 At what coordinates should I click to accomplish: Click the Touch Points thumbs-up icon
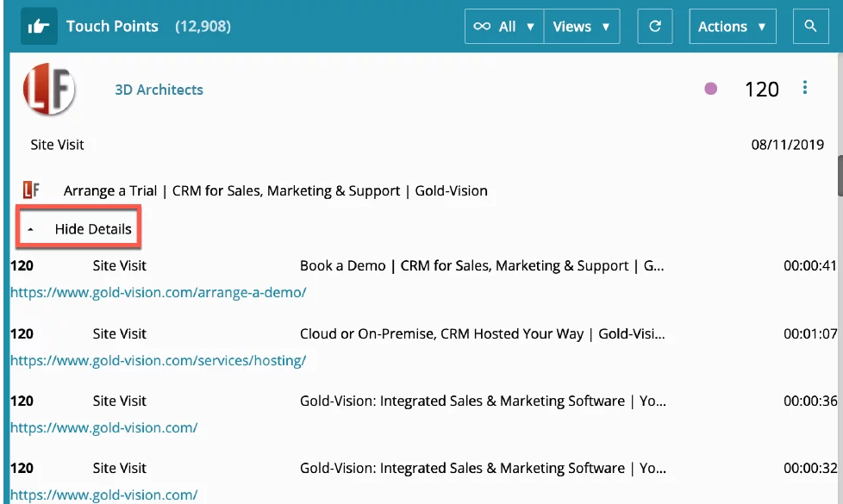point(40,27)
